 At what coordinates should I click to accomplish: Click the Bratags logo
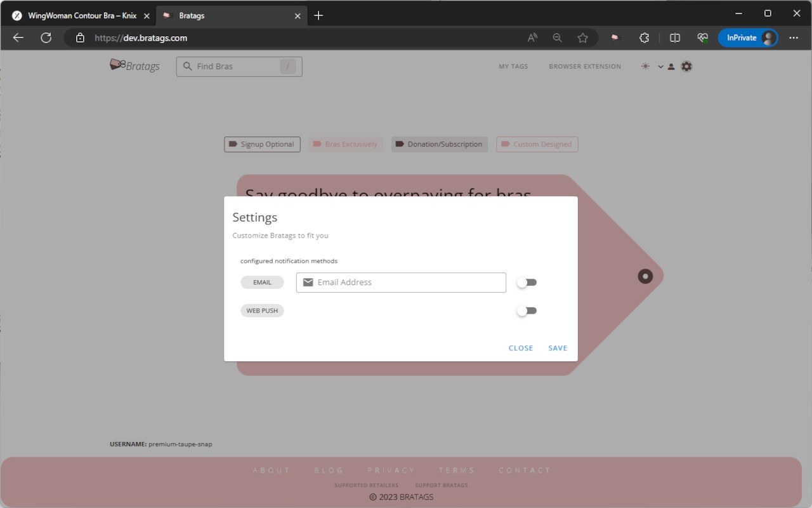(134, 65)
